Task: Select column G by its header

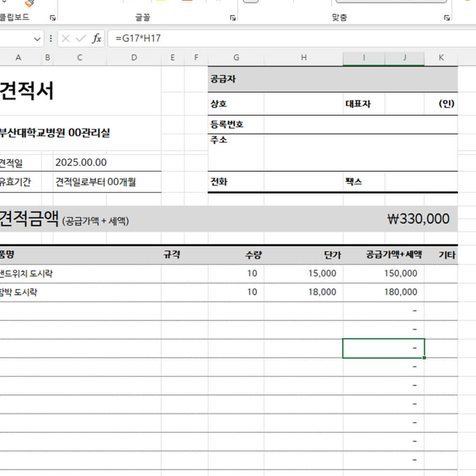Action: pyautogui.click(x=236, y=58)
